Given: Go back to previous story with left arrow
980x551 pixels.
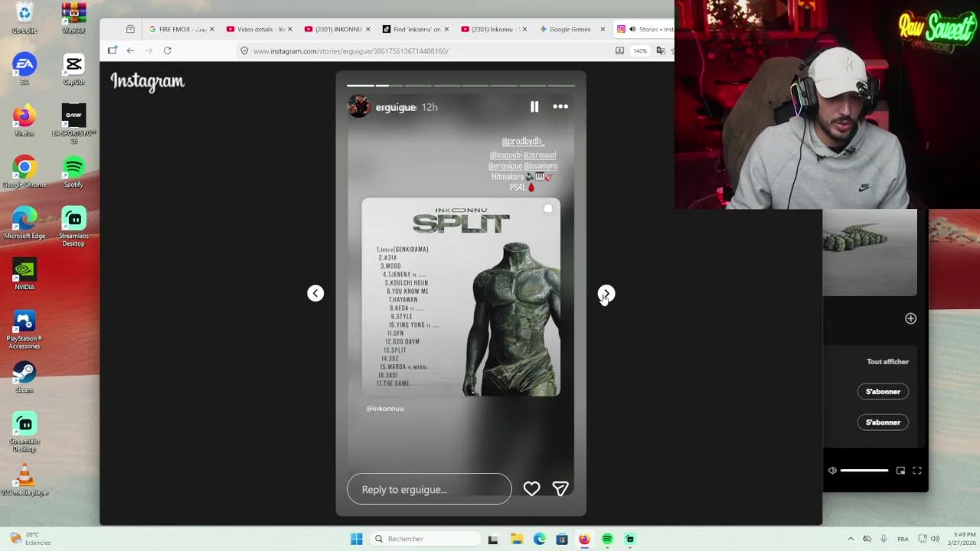Looking at the screenshot, I should [x=315, y=293].
